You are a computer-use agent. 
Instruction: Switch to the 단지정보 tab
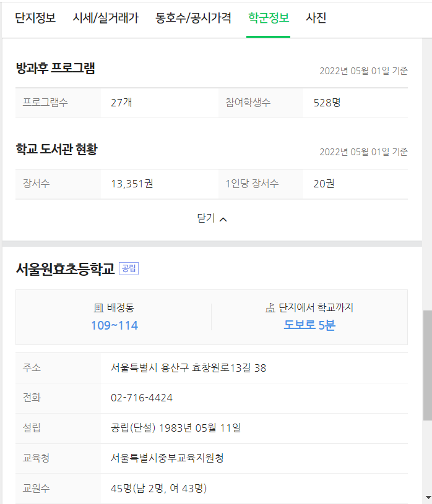(x=37, y=19)
